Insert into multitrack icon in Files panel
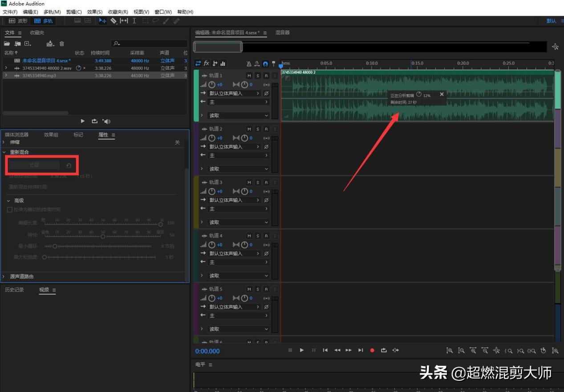Viewport: 564px width, 392px height. click(x=50, y=44)
